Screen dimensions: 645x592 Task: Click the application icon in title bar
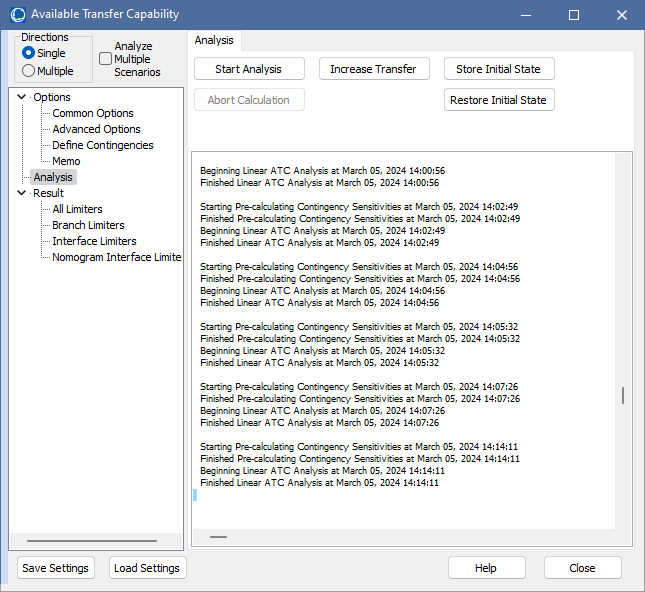point(17,15)
